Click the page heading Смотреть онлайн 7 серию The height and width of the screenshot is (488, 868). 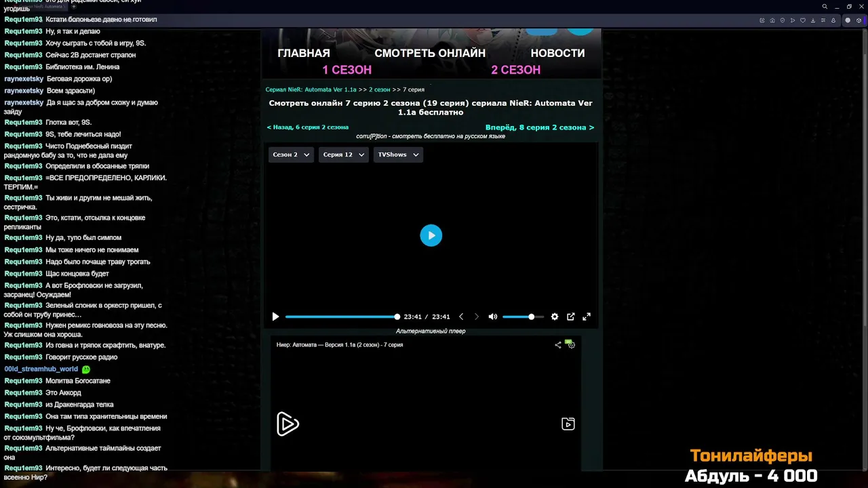click(x=431, y=108)
